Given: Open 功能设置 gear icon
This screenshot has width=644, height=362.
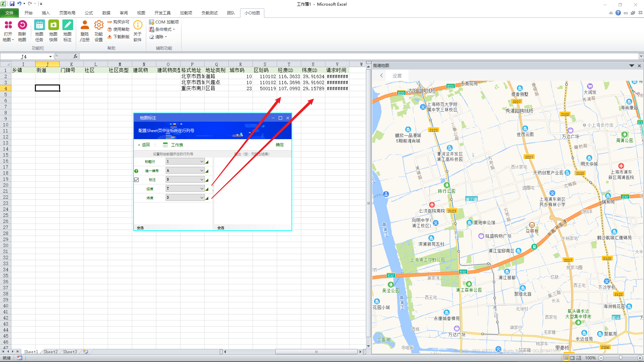Looking at the screenshot, I should [99, 25].
